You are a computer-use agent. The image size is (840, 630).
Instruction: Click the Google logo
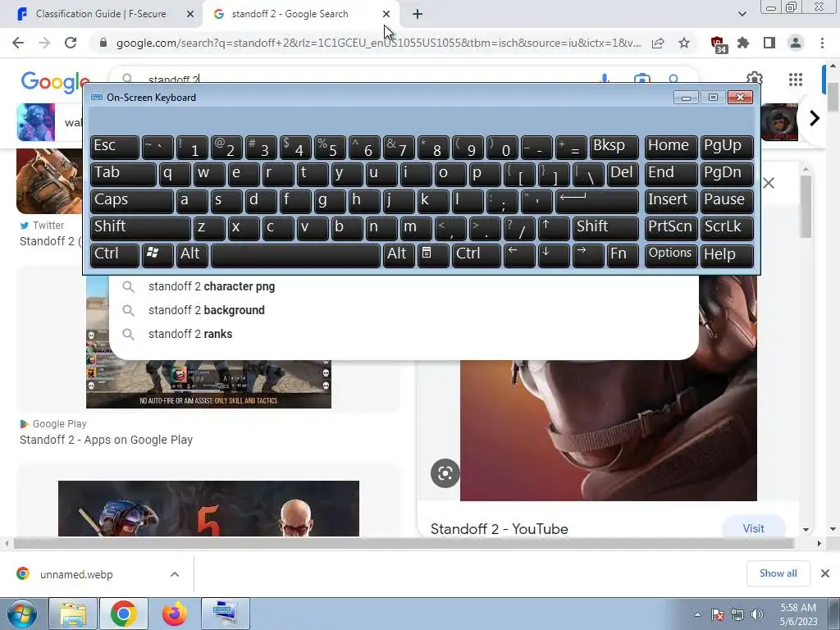pyautogui.click(x=55, y=81)
